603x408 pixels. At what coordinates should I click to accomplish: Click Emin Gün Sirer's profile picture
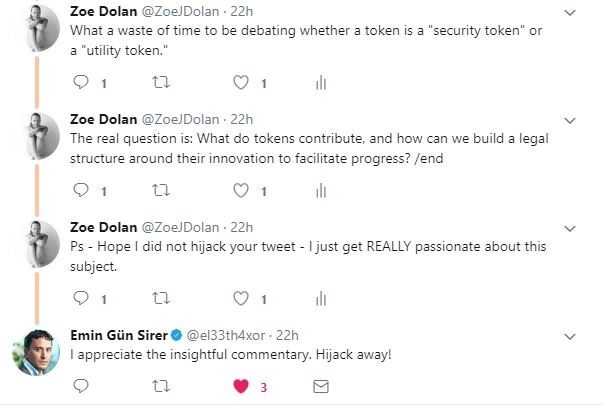click(x=36, y=352)
